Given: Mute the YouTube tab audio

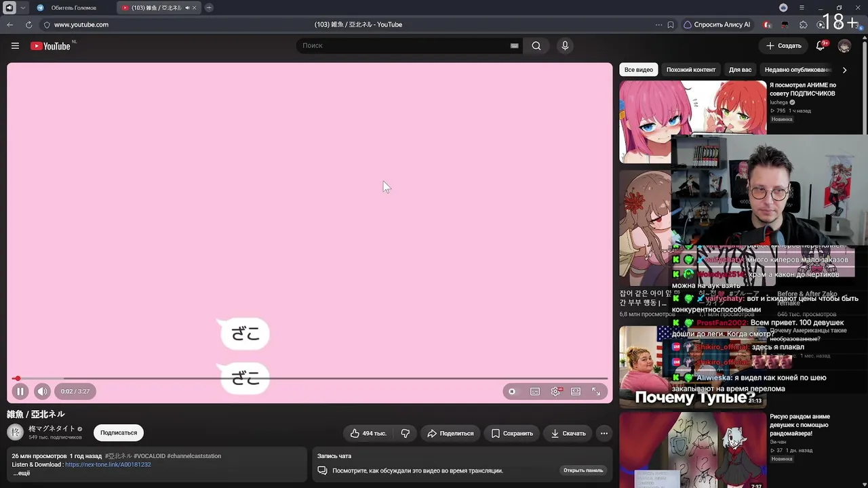Looking at the screenshot, I should [187, 8].
